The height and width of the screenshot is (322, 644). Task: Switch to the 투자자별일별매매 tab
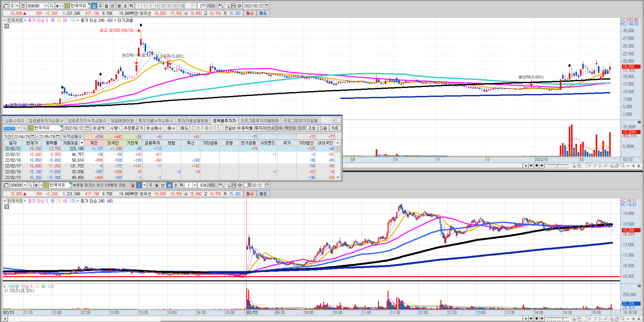(193, 121)
